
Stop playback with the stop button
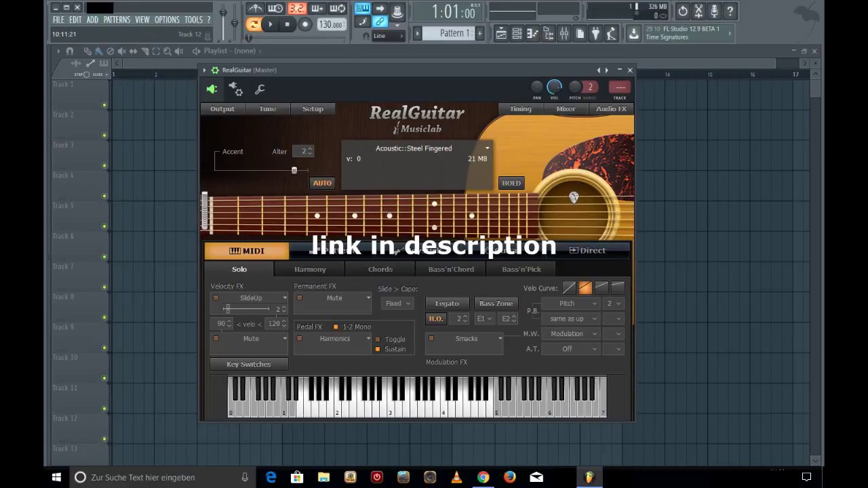click(x=287, y=24)
